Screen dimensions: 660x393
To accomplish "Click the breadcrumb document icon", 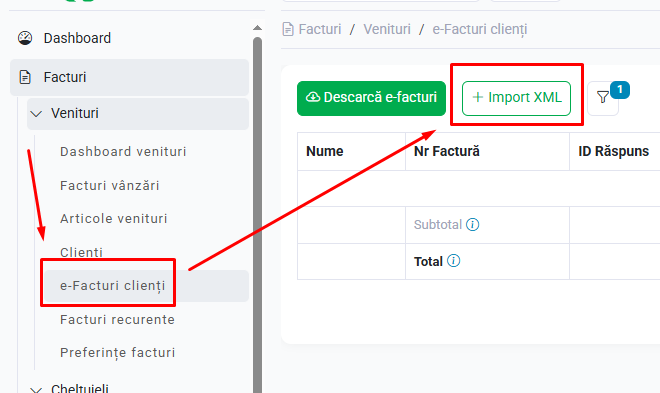I will click(x=288, y=29).
